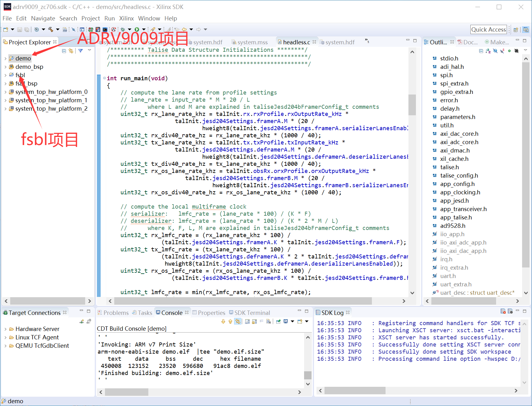Toggle hide inactive elements in Outline
This screenshot has height=406, width=532.
click(x=517, y=51)
